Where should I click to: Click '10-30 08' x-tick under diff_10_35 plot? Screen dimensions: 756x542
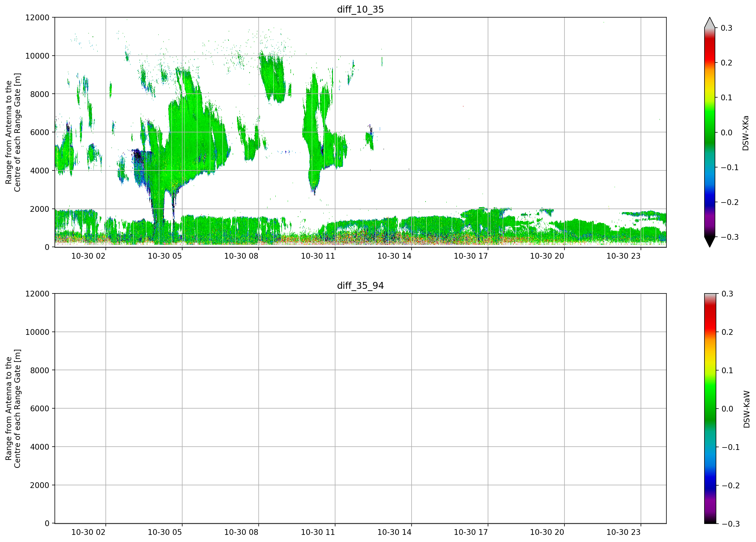click(x=241, y=256)
